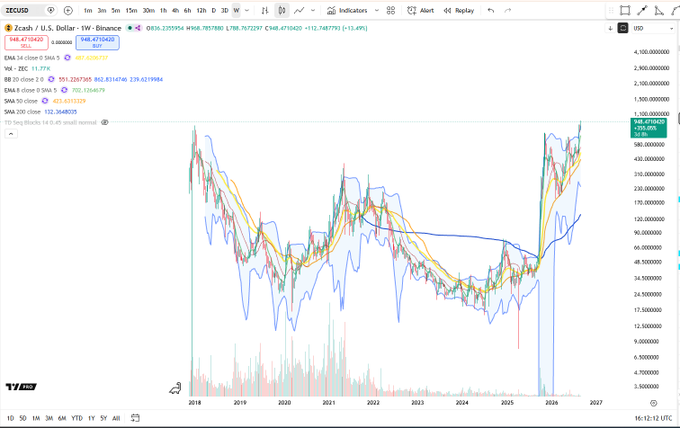Click the flag icon beside ZECUSD
Viewport: 680px width, 428px height.
[51, 10]
